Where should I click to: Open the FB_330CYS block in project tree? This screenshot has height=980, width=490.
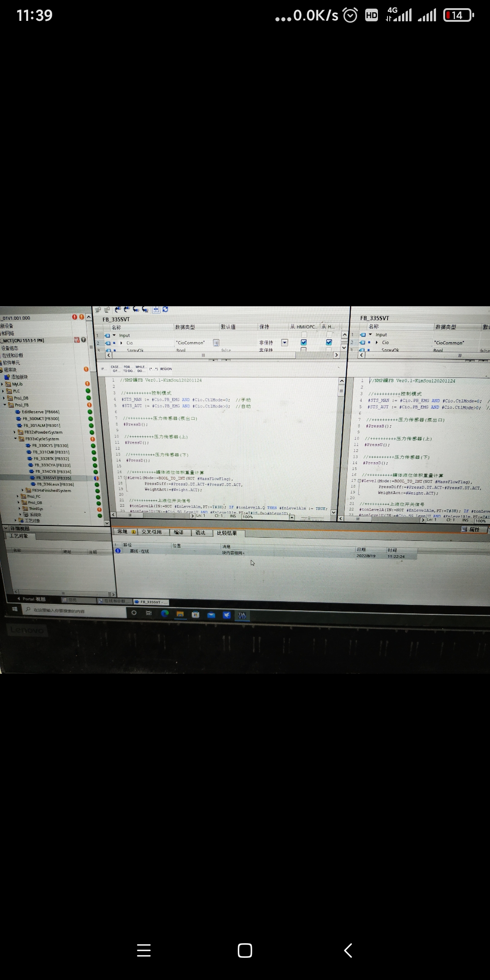coord(50,446)
